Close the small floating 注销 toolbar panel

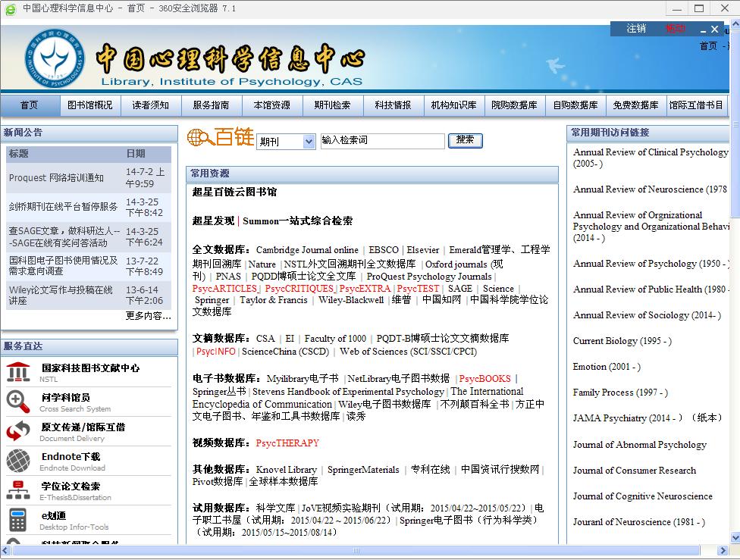tap(715, 30)
